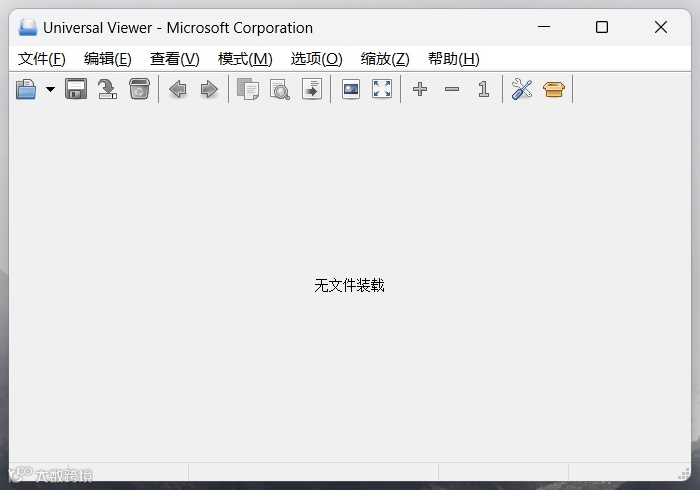The image size is (700, 490).
Task: Open the 缩放(Z) menu
Action: 385,59
